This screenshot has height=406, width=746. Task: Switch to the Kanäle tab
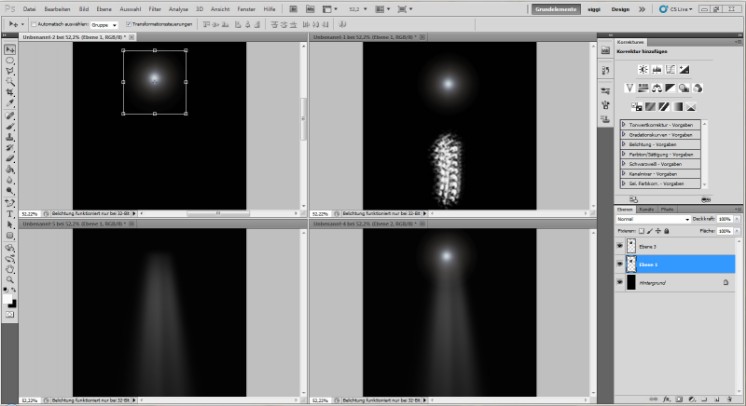[x=647, y=209]
